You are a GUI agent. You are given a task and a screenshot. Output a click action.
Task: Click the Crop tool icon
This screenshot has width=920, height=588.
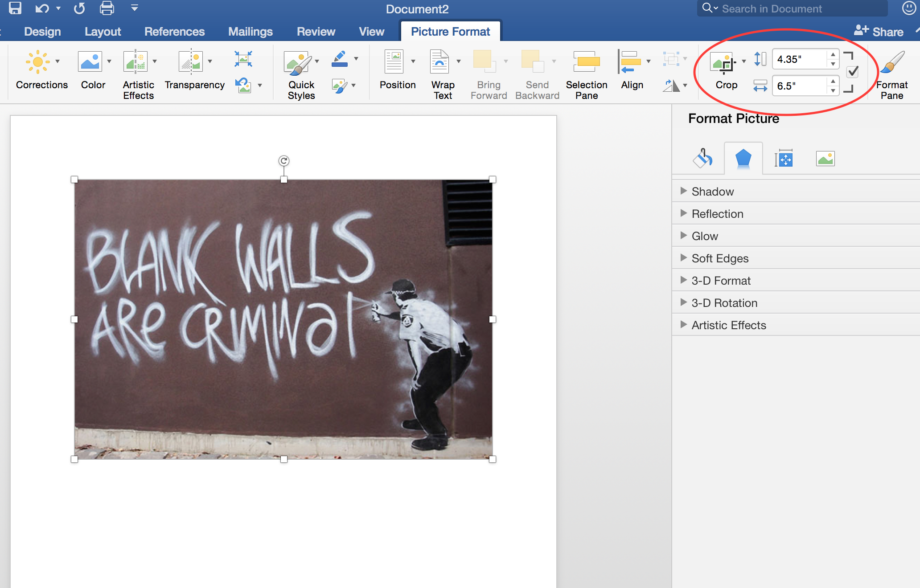point(723,62)
